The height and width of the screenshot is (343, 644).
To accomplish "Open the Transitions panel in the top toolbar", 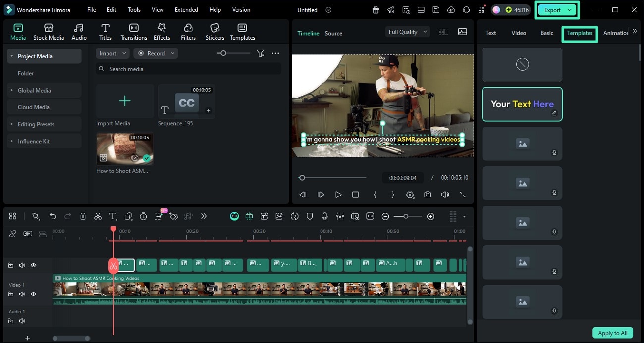I will [x=133, y=31].
